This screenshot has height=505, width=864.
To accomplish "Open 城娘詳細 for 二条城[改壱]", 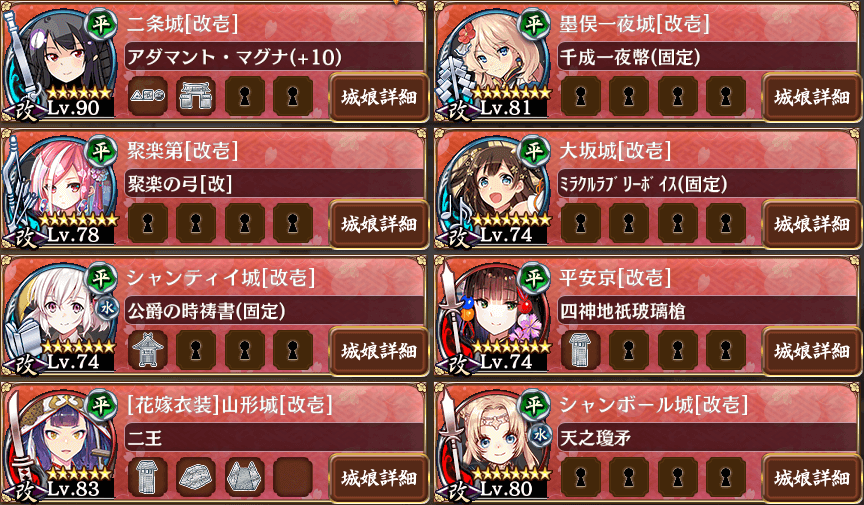I will 379,98.
